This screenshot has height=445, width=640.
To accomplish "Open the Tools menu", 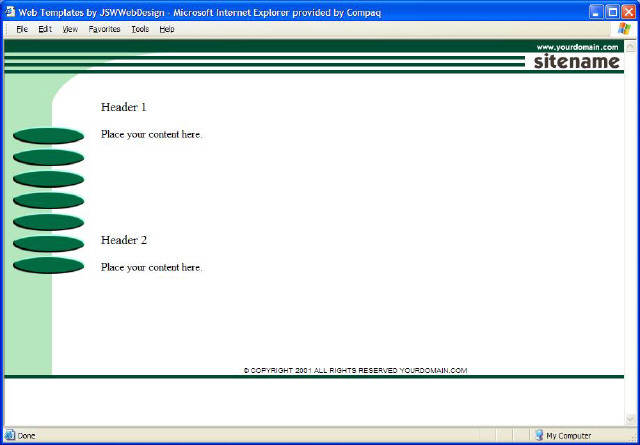I will click(140, 29).
